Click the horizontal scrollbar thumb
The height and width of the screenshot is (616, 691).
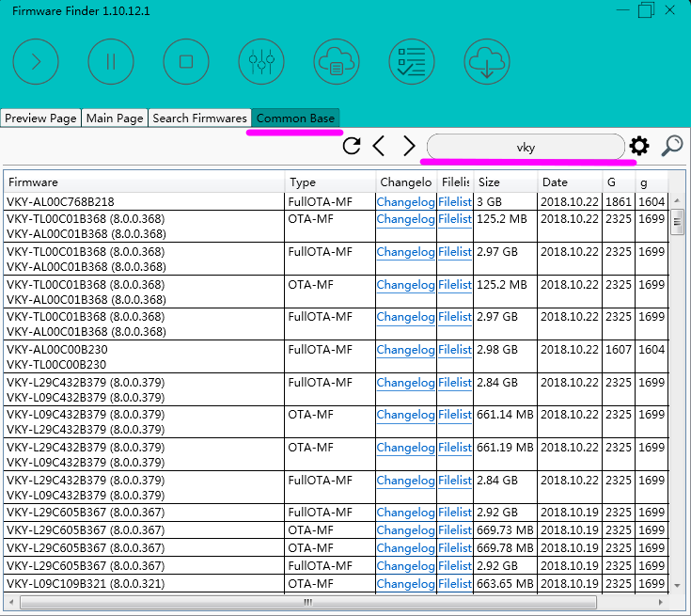[x=308, y=602]
